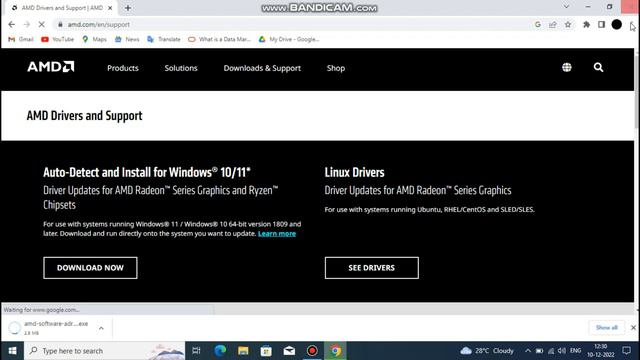Open YouTube bookmark

click(58, 39)
